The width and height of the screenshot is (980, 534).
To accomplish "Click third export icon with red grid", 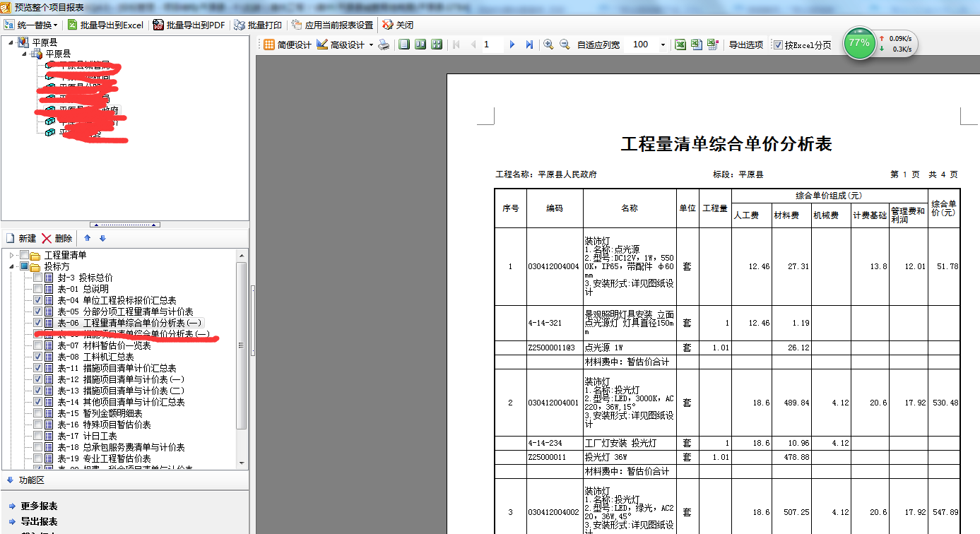I will [x=713, y=44].
